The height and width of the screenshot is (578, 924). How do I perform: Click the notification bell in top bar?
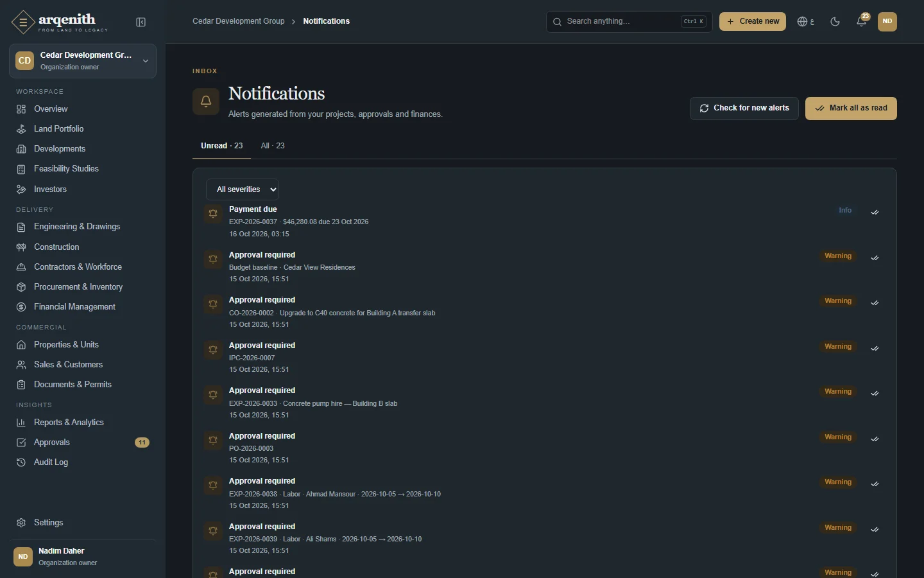click(x=862, y=21)
